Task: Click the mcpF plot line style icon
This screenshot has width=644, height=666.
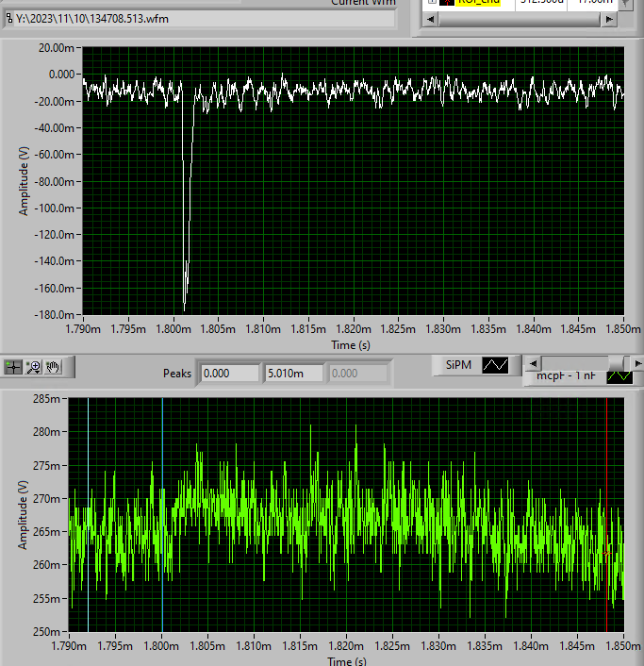Action: 619,376
